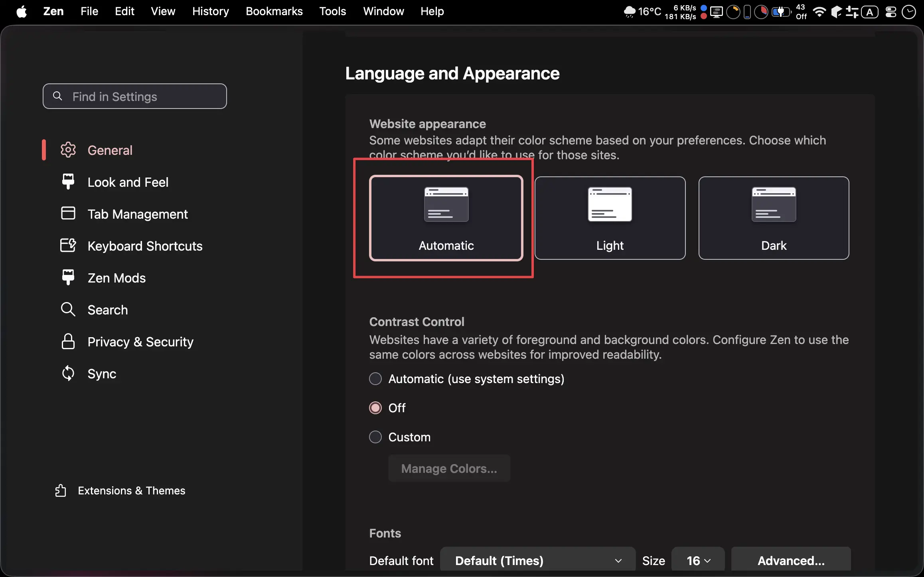Open the History menu
Screen dimensions: 924x577
click(210, 11)
